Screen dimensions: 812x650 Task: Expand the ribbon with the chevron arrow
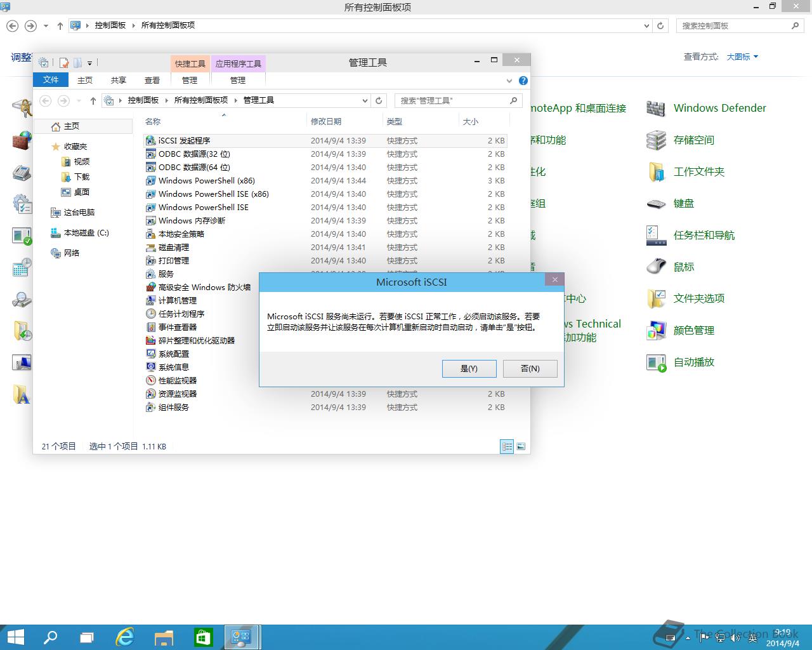point(509,81)
